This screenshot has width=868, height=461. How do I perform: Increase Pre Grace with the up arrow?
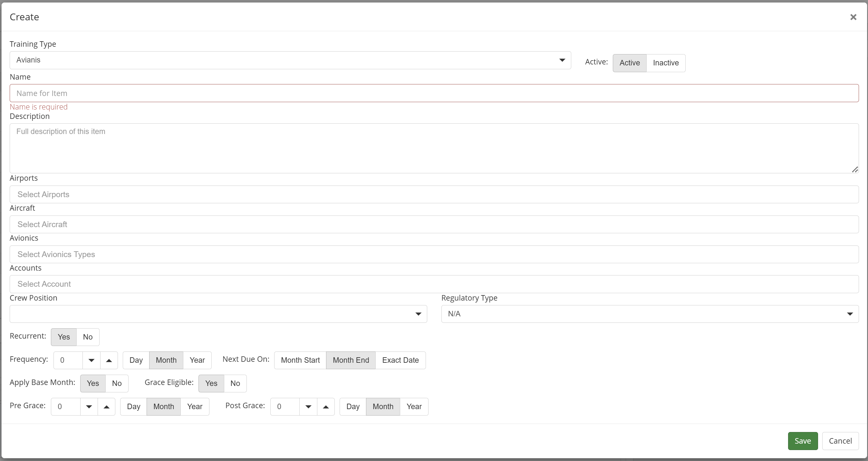106,407
